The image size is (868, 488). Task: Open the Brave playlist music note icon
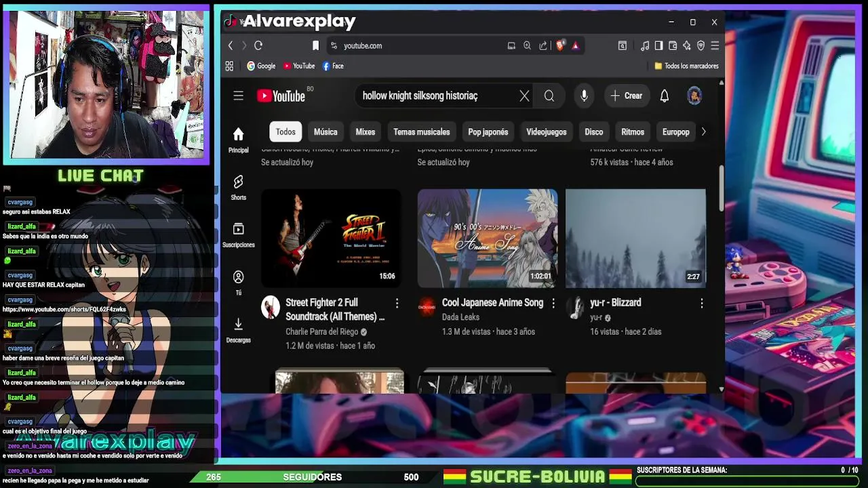[x=645, y=45]
